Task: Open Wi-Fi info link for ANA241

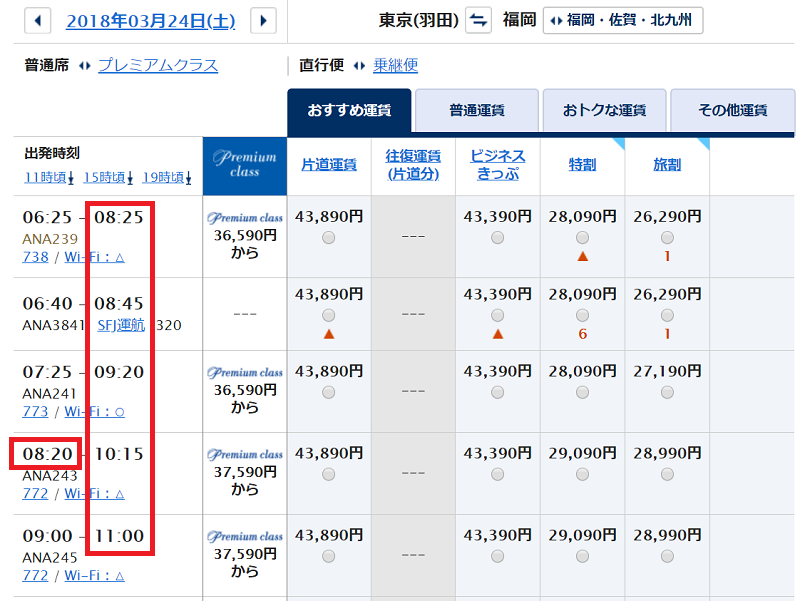Action: click(x=94, y=411)
